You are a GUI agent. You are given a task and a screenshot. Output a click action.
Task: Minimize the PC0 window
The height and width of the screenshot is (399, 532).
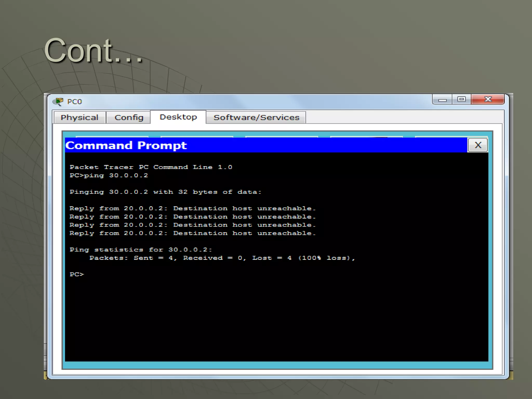tap(442, 99)
